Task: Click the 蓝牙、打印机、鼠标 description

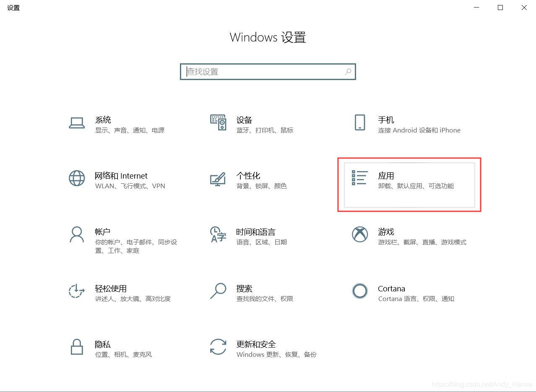Action: point(265,130)
